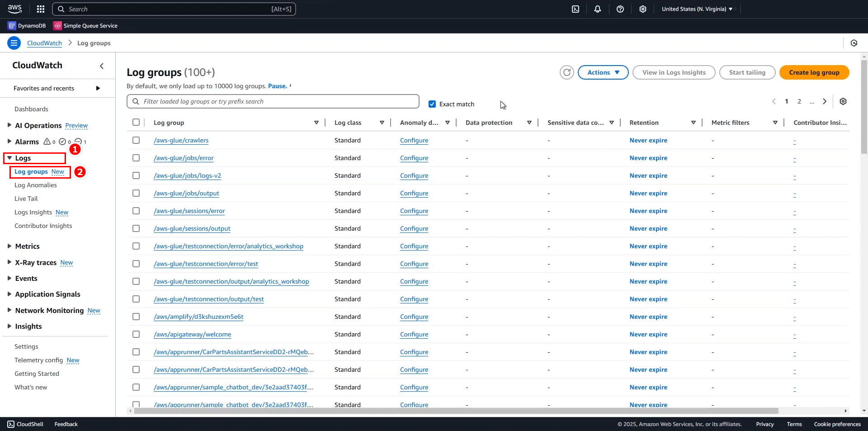Click the horizontal scrollbar under the table
The height and width of the screenshot is (431, 868).
point(456,411)
